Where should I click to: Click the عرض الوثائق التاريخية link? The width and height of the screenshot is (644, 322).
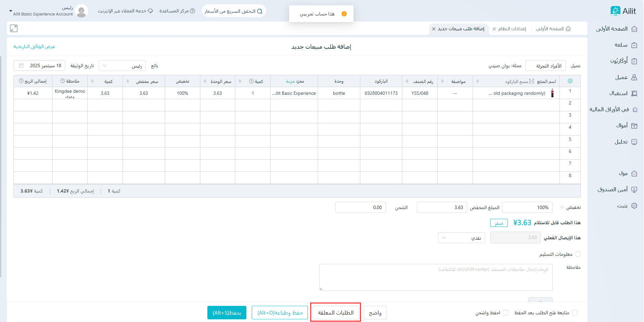point(34,47)
